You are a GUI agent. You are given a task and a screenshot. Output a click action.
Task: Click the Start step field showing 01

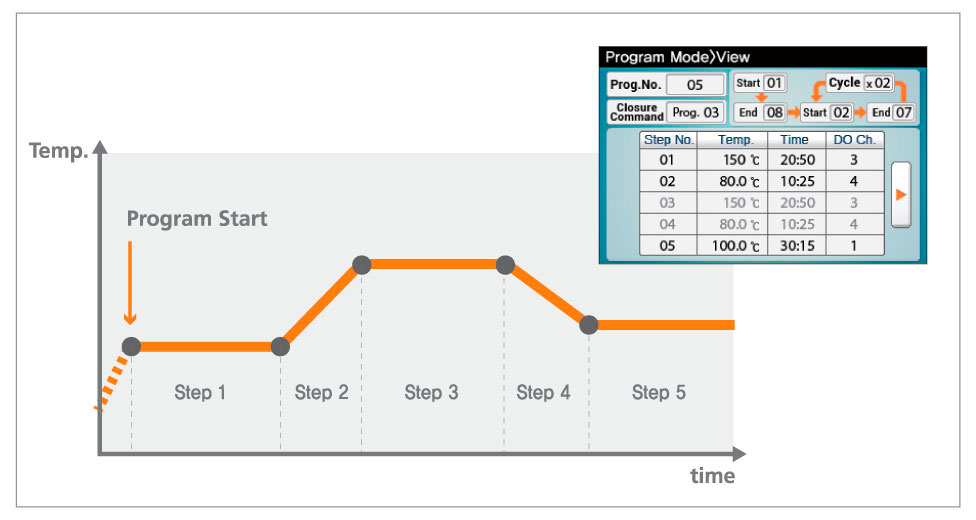coord(775,83)
